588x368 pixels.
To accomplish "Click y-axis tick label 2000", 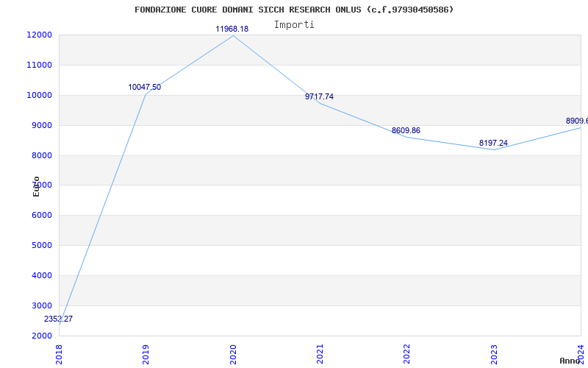I will pos(41,336).
